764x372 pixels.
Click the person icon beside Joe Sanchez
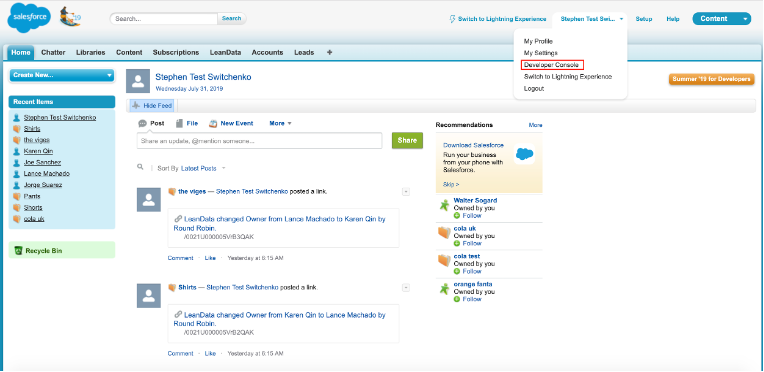point(17,162)
